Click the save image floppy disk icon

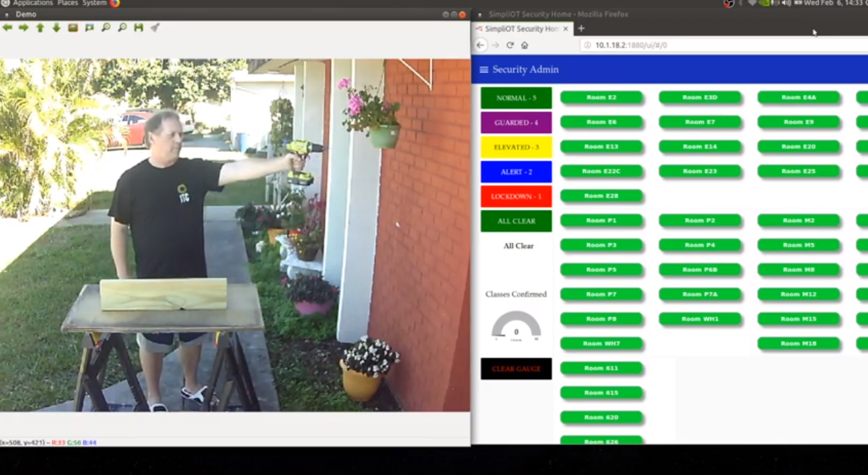(x=138, y=28)
